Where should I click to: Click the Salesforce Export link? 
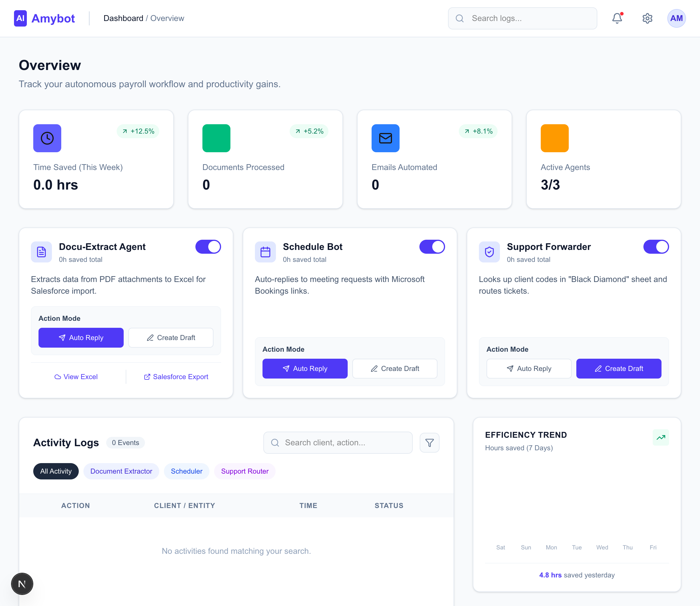coord(180,377)
